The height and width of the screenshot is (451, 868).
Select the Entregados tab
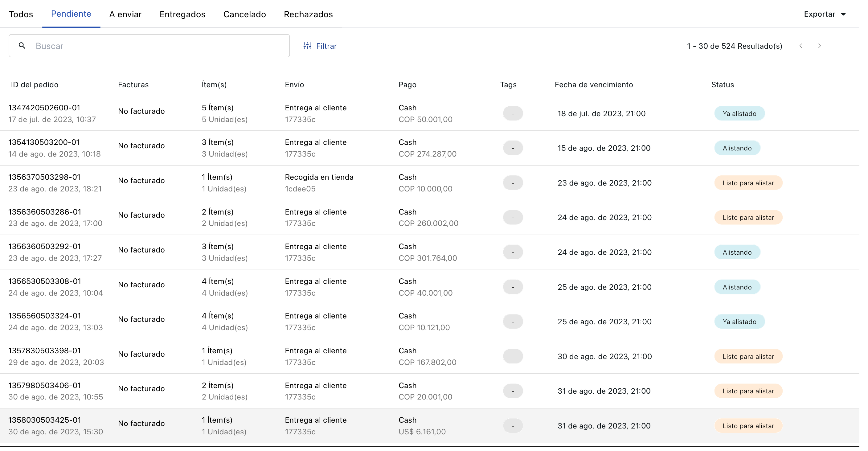182,14
